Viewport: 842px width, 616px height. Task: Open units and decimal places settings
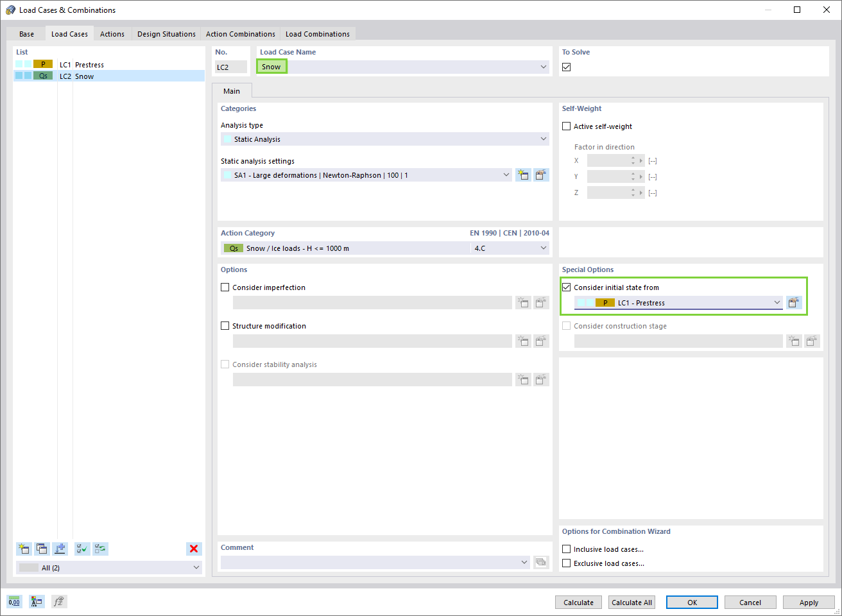pos(13,601)
